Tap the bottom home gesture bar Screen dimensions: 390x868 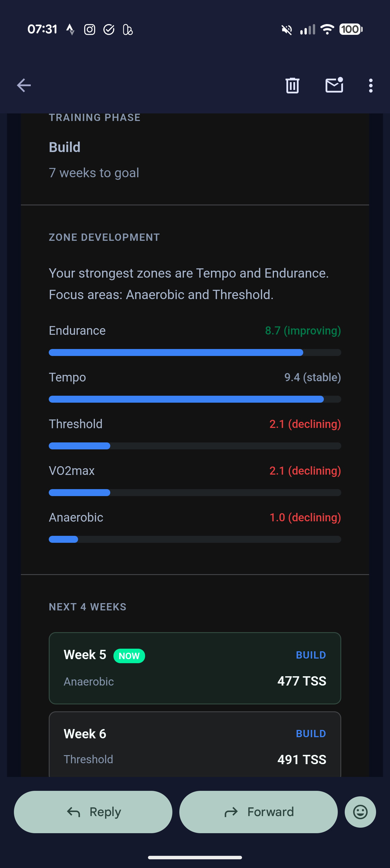click(195, 857)
